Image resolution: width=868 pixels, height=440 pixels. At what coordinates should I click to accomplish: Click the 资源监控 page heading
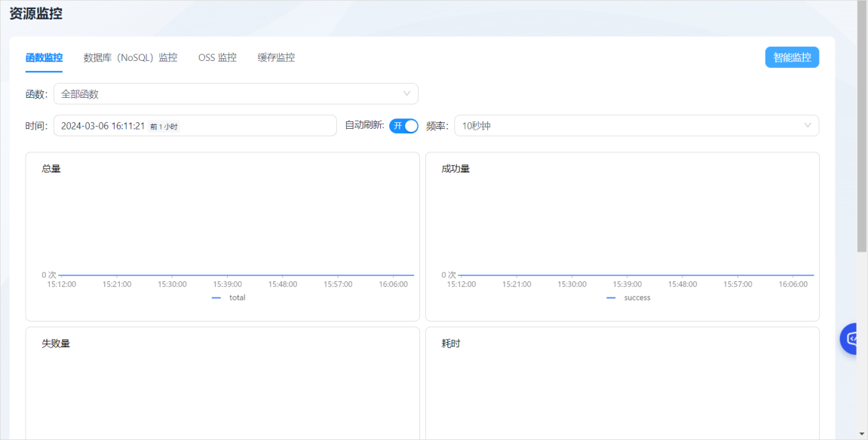[36, 14]
